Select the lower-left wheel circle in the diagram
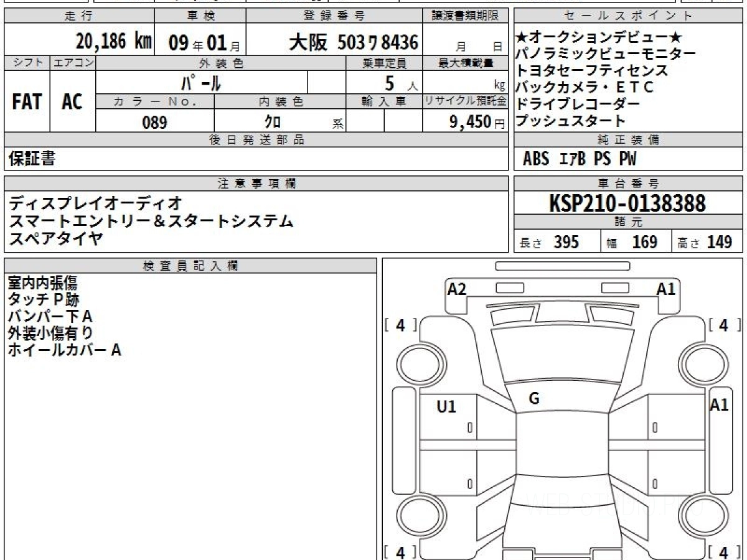This screenshot has width=747, height=560. click(417, 516)
